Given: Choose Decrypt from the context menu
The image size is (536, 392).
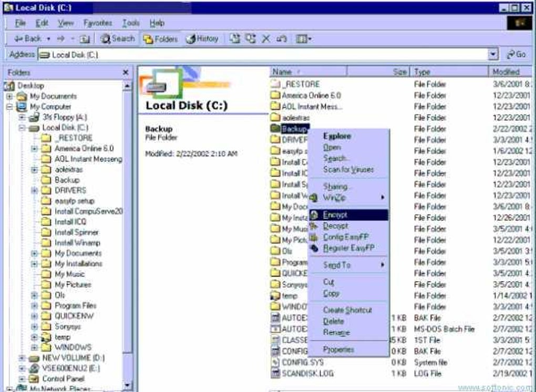Looking at the screenshot, I should point(335,226).
